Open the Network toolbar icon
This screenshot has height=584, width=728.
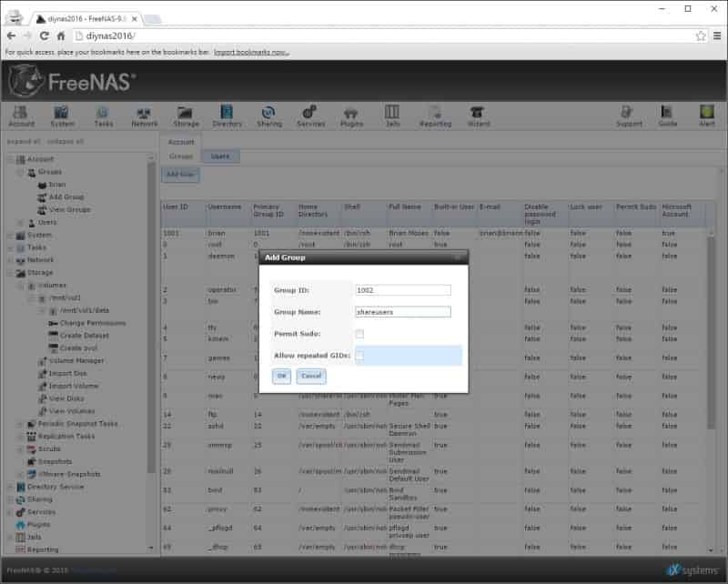click(144, 116)
